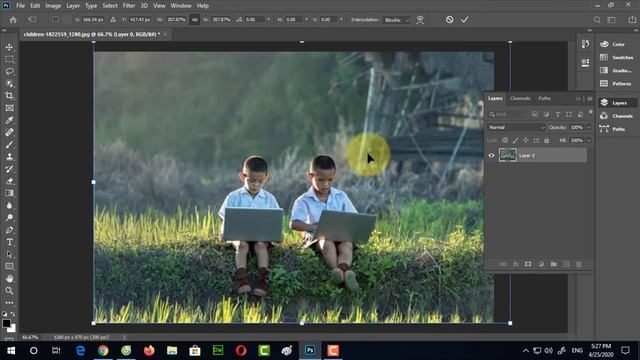640x360 pixels.
Task: Delete layer with the trash icon
Action: 579,264
